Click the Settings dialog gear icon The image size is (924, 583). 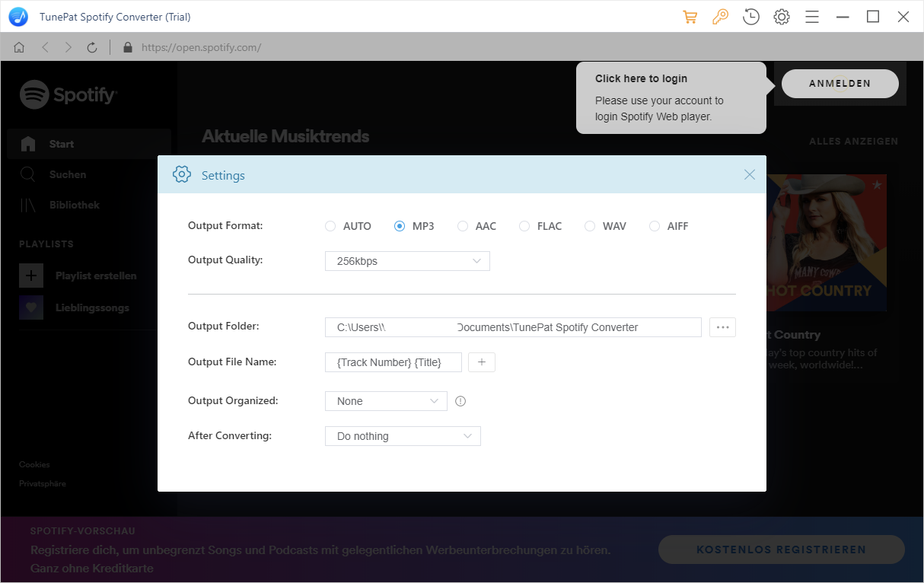(182, 174)
